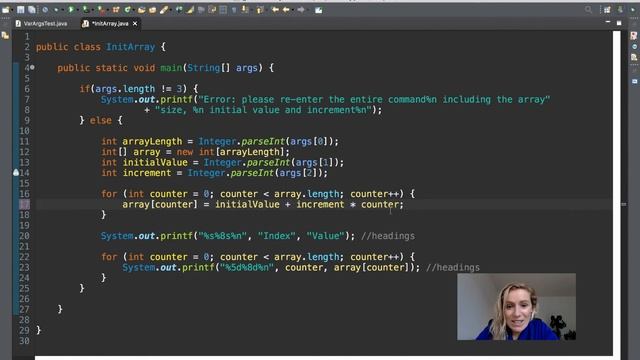Open the Outline view icon on right
Viewport: 640px width, 360px height.
[x=634, y=58]
